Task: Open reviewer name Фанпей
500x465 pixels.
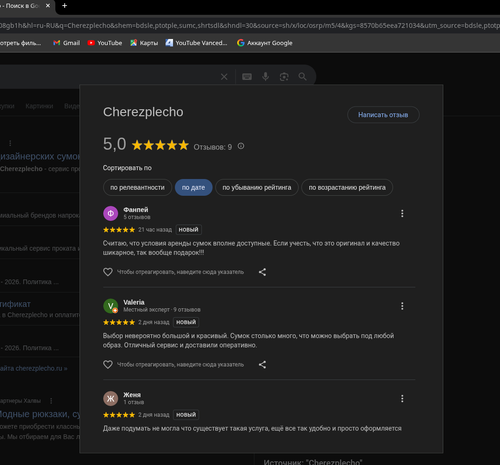Action: (x=136, y=210)
